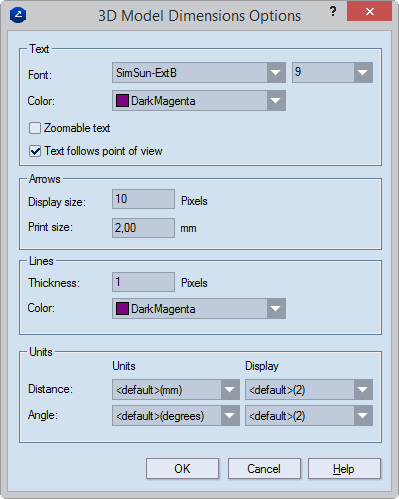399x499 pixels.
Task: Enable the Zoomable text checkbox
Action: [x=35, y=128]
